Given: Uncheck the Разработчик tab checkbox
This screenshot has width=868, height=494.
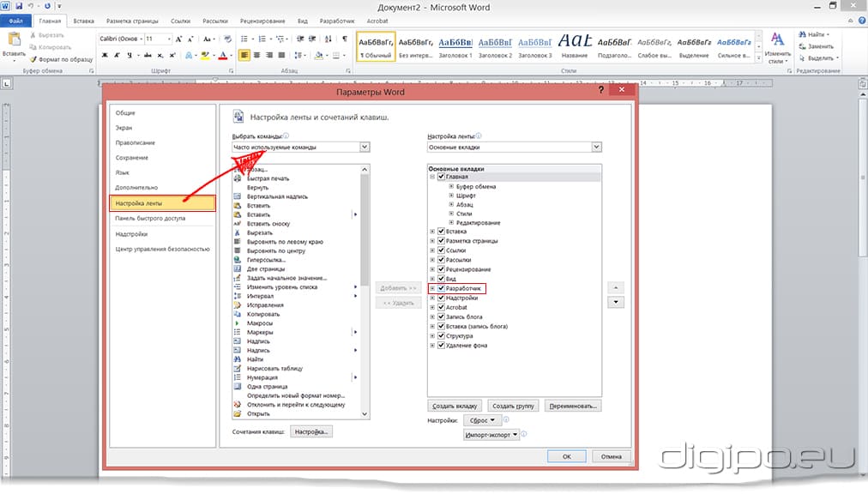Looking at the screenshot, I should pyautogui.click(x=441, y=288).
